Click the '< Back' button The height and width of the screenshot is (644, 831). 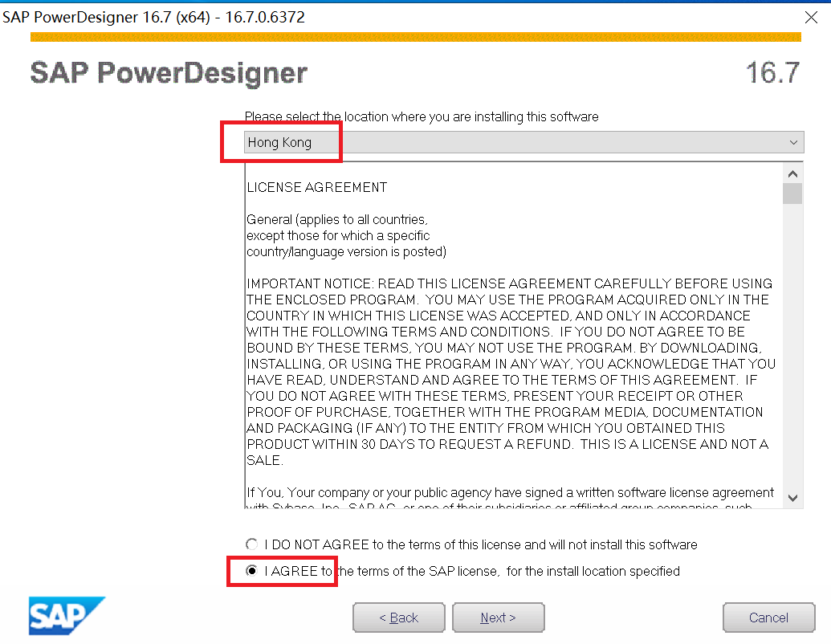[x=398, y=617]
